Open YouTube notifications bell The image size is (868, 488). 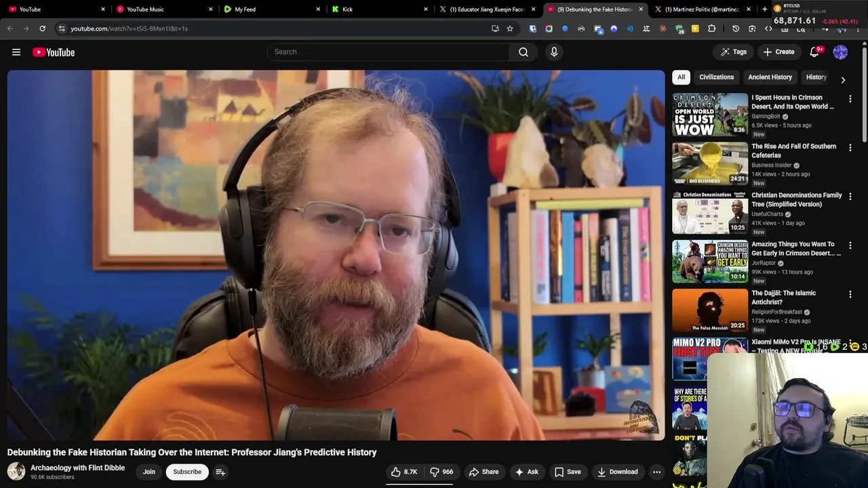(815, 52)
